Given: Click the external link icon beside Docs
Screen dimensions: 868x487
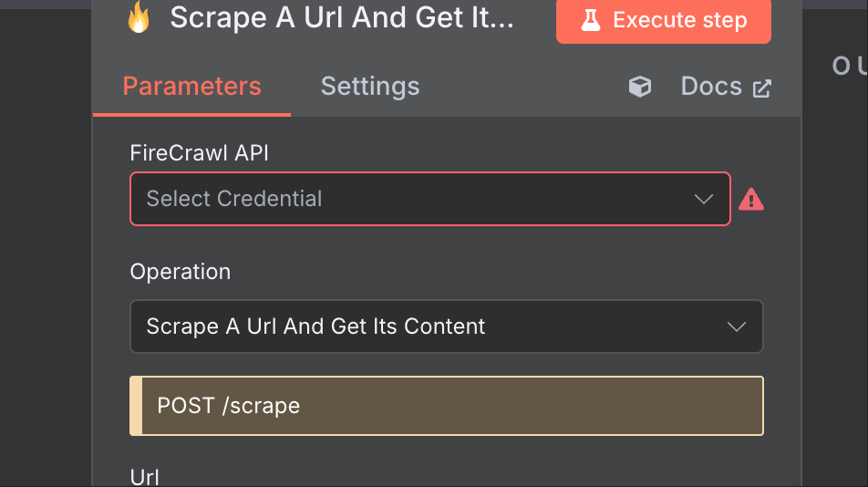Looking at the screenshot, I should pyautogui.click(x=761, y=88).
